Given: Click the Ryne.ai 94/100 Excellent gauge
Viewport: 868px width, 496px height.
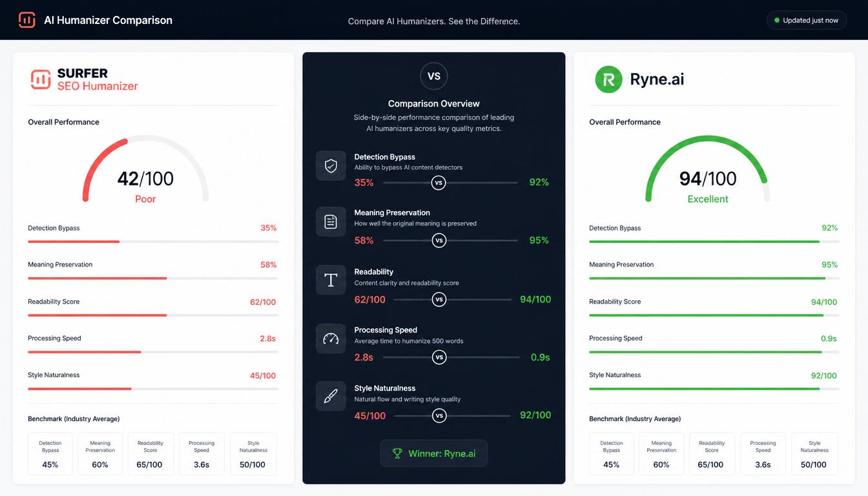Looking at the screenshot, I should coord(708,169).
